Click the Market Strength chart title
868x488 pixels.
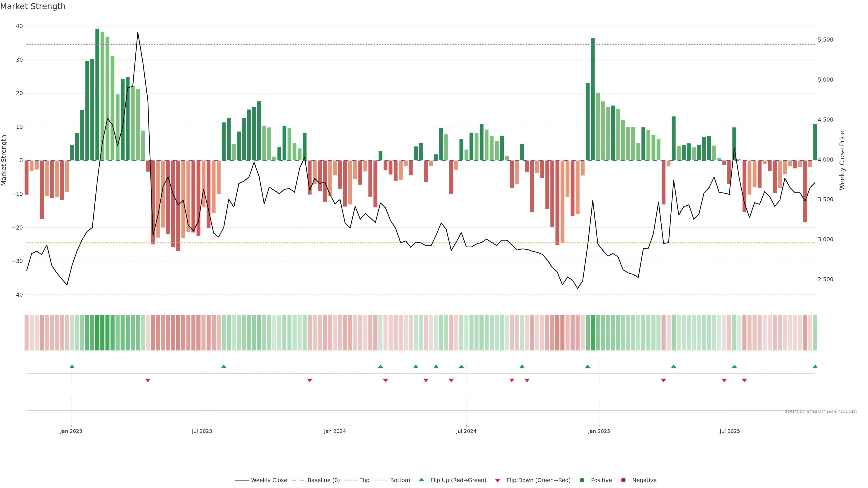pyautogui.click(x=33, y=6)
